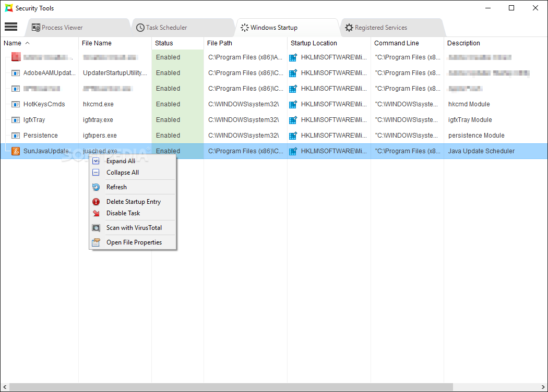
Task: Click the Registered Services gear icon
Action: [349, 28]
